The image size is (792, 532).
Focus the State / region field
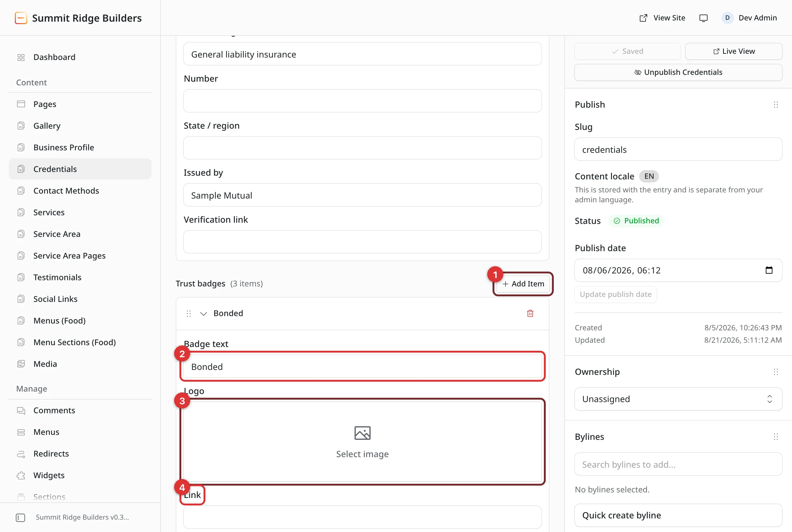click(362, 148)
